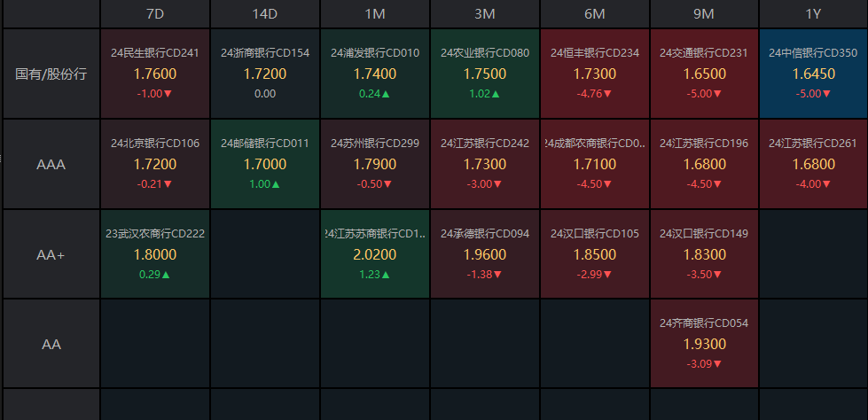Select the 7D tenor column header
The height and width of the screenshot is (420, 868).
click(155, 14)
